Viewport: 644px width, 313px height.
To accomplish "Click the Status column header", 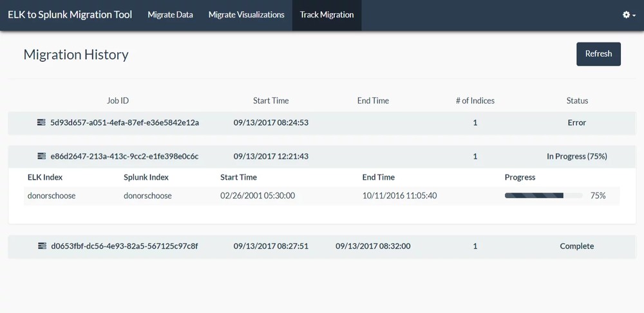I will [x=577, y=100].
